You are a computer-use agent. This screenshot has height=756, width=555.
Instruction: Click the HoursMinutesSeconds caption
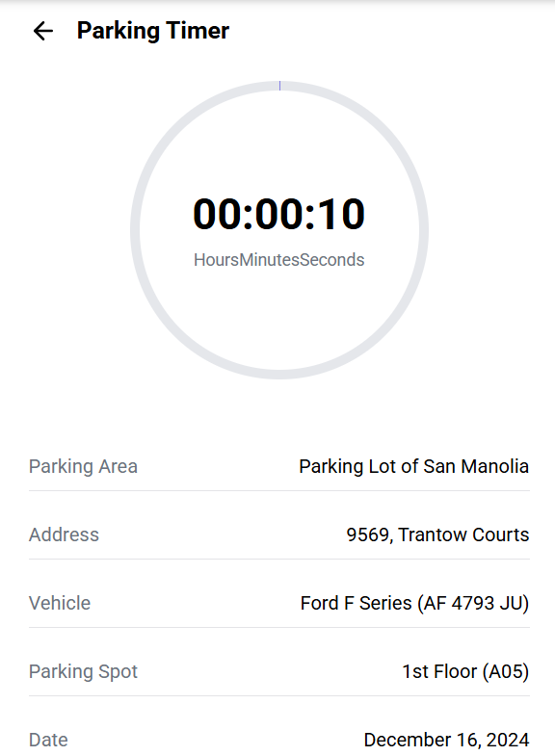278,260
